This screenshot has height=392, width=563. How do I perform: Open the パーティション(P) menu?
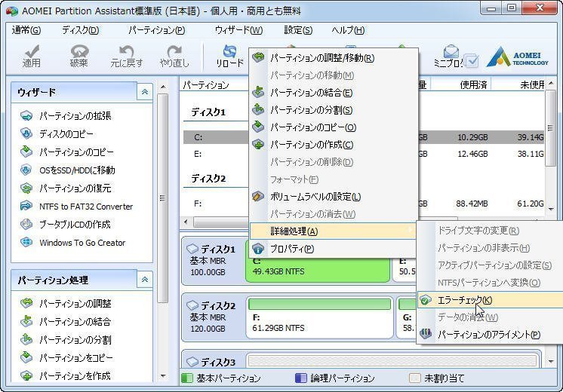click(156, 30)
